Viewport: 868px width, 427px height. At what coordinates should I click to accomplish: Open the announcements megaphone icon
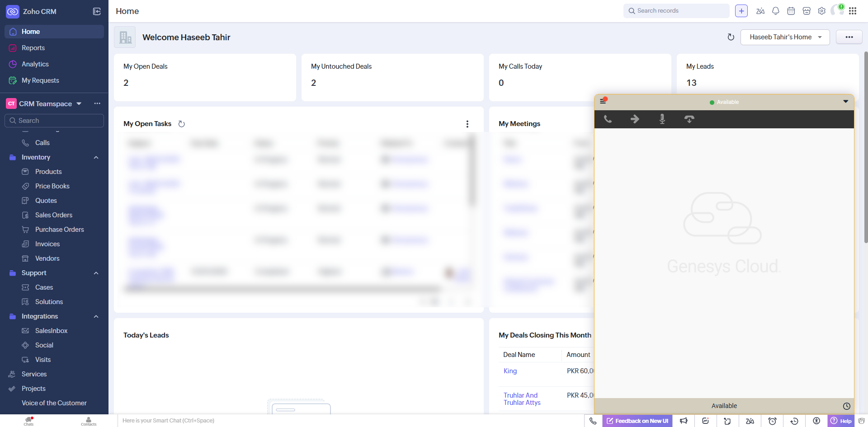tap(684, 421)
